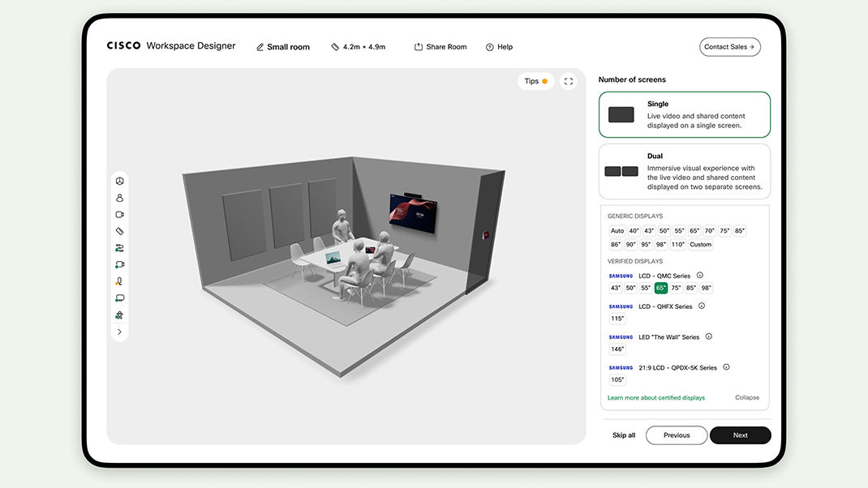Screen dimensions: 868x488
Task: Select the camera icon in left sidebar
Action: click(x=119, y=215)
